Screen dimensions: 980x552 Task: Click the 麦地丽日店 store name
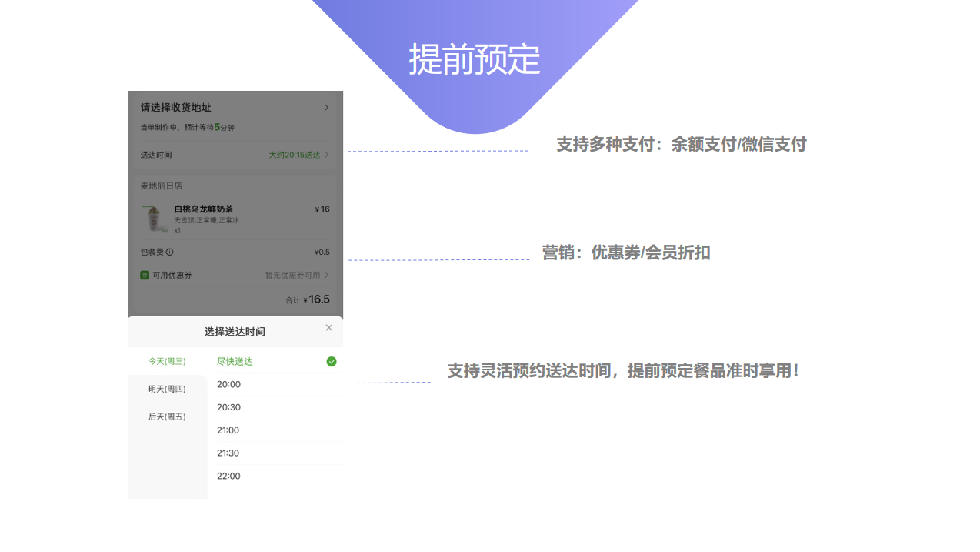pos(161,186)
